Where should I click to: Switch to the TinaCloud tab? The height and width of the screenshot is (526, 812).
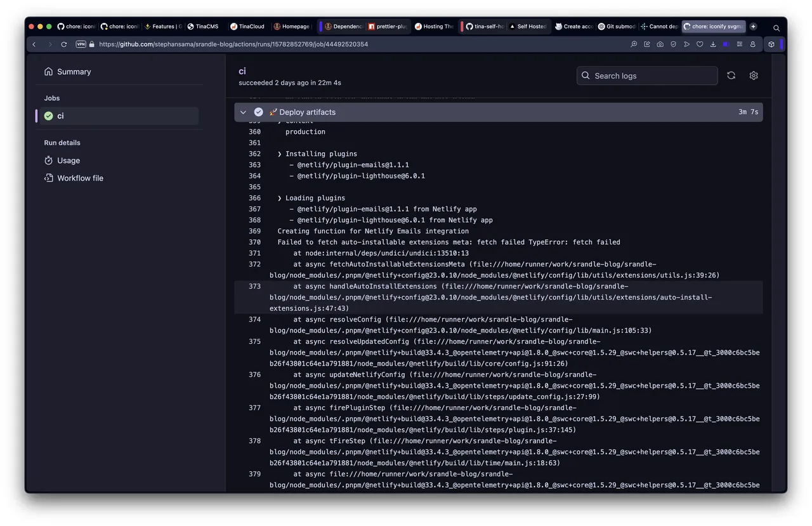(249, 27)
